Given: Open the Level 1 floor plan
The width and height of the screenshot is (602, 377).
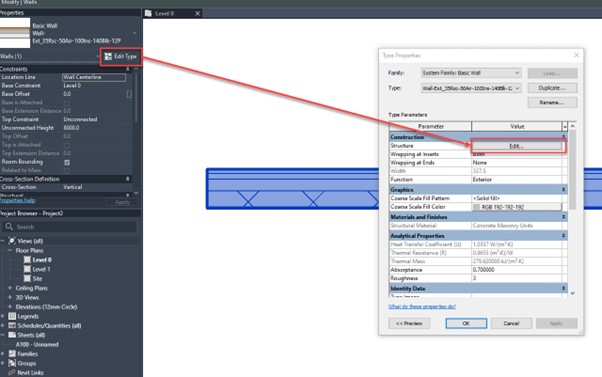Looking at the screenshot, I should pyautogui.click(x=41, y=269).
